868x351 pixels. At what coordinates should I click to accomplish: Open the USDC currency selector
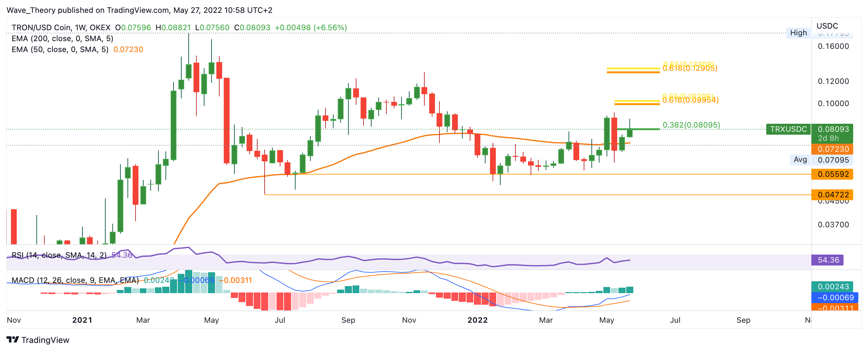click(827, 26)
